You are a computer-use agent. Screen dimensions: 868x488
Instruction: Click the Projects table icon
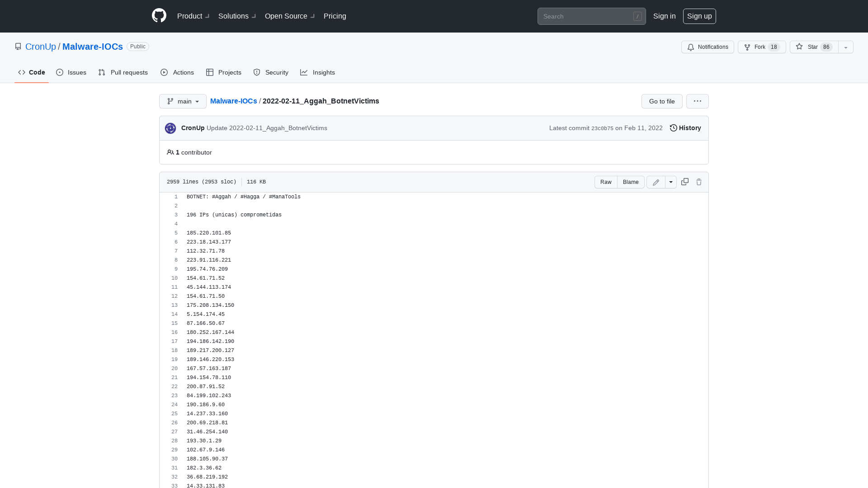pos(210,72)
